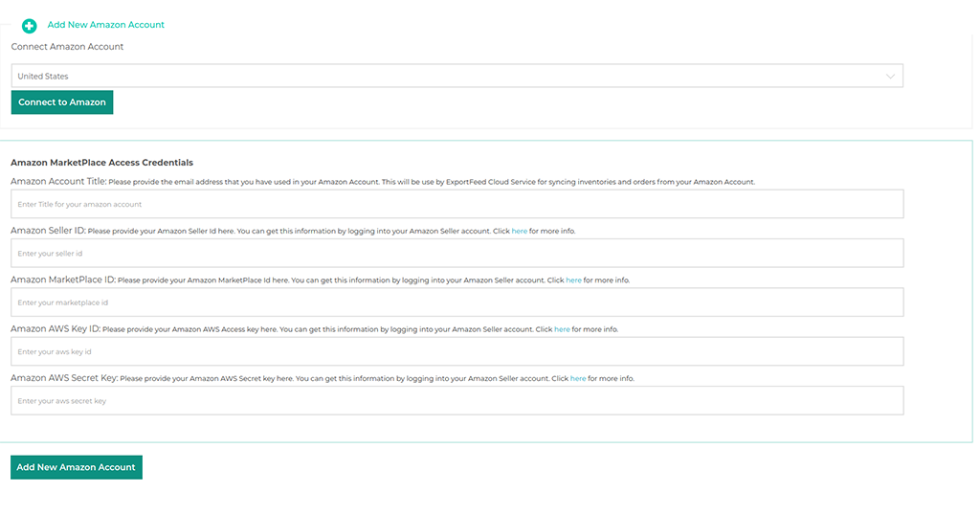The height and width of the screenshot is (515, 980).
Task: Open the 'here' link for AWS Secret Key
Action: click(x=578, y=378)
